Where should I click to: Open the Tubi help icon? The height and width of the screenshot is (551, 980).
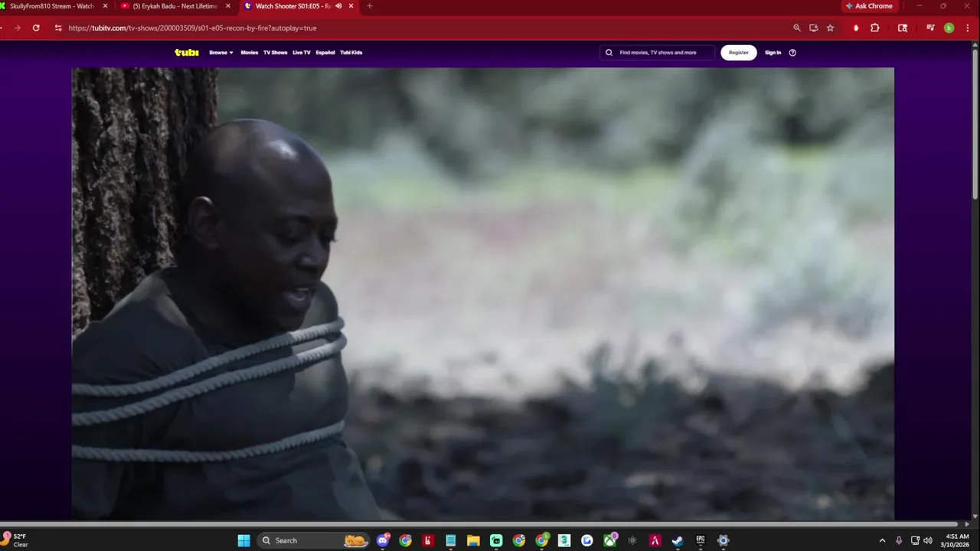(x=792, y=53)
